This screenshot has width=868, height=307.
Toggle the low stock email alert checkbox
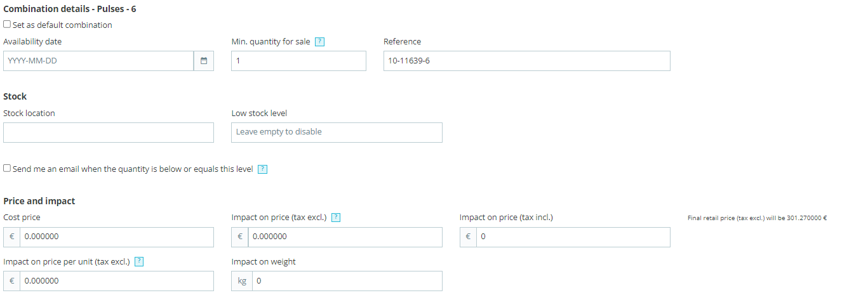(x=7, y=169)
